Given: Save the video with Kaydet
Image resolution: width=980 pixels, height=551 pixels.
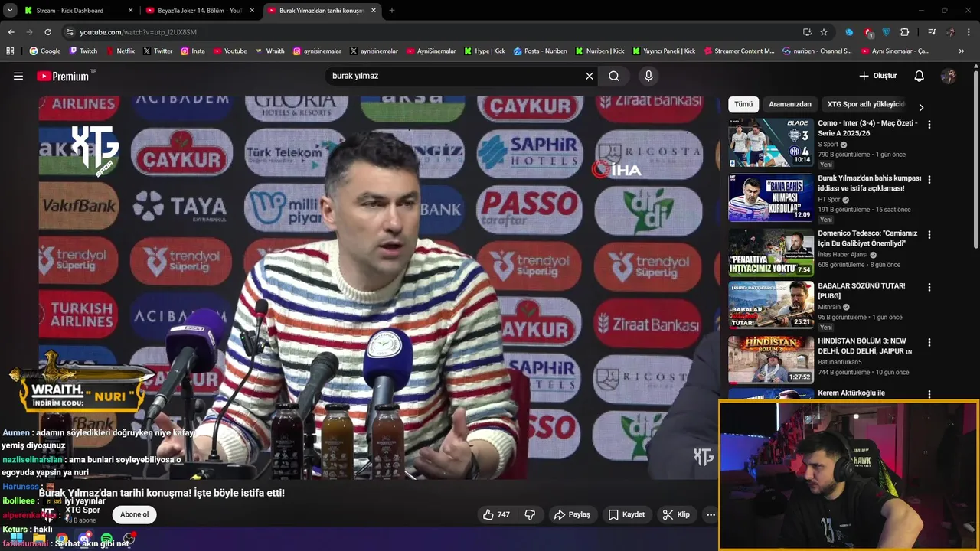Looking at the screenshot, I should (626, 514).
